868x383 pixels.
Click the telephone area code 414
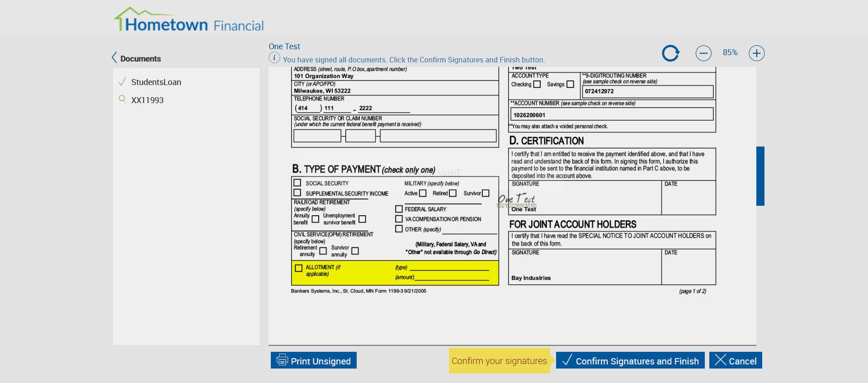coord(302,108)
